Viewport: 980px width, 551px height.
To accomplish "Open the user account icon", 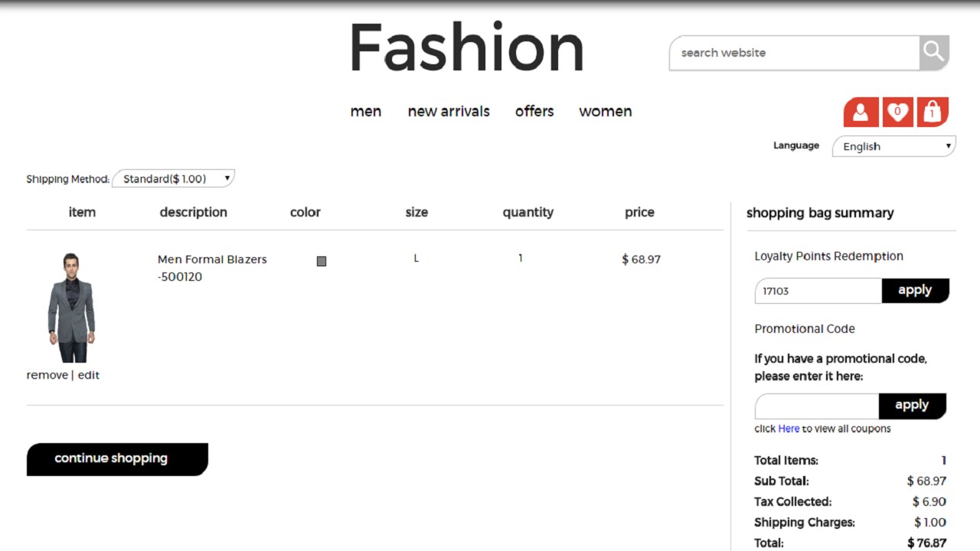I will click(861, 112).
